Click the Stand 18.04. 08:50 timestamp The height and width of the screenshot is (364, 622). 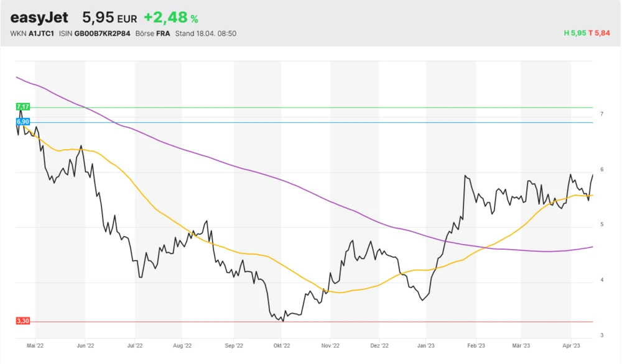tap(205, 34)
